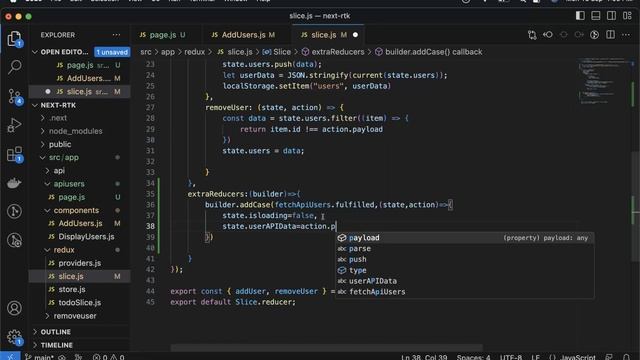Image resolution: width=640 pixels, height=360 pixels.
Task: Select slice.js in Open Editors list
Action: click(x=79, y=91)
